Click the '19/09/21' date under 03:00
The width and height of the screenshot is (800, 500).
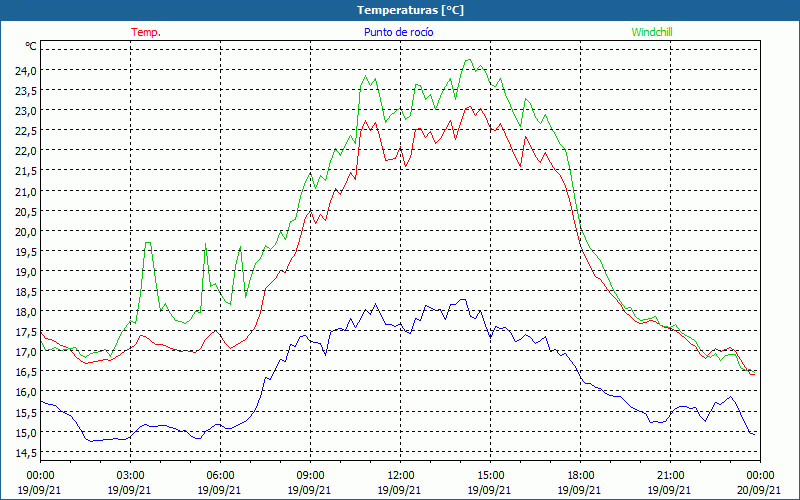pos(130,490)
